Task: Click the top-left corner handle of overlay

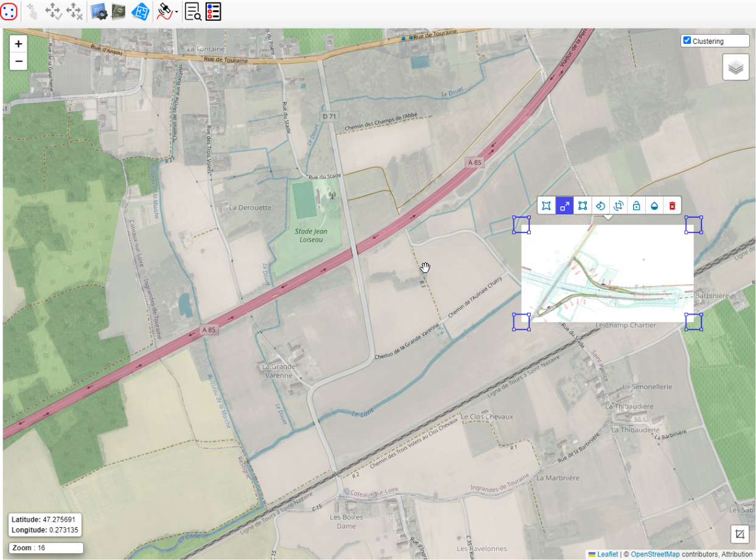Action: tap(521, 225)
